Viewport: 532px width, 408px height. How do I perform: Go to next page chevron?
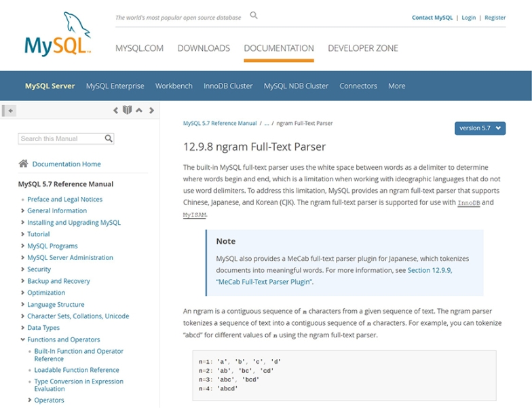(151, 110)
